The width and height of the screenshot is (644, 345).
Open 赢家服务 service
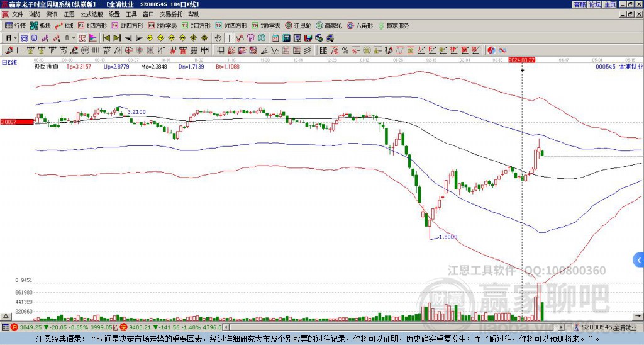pyautogui.click(x=394, y=25)
